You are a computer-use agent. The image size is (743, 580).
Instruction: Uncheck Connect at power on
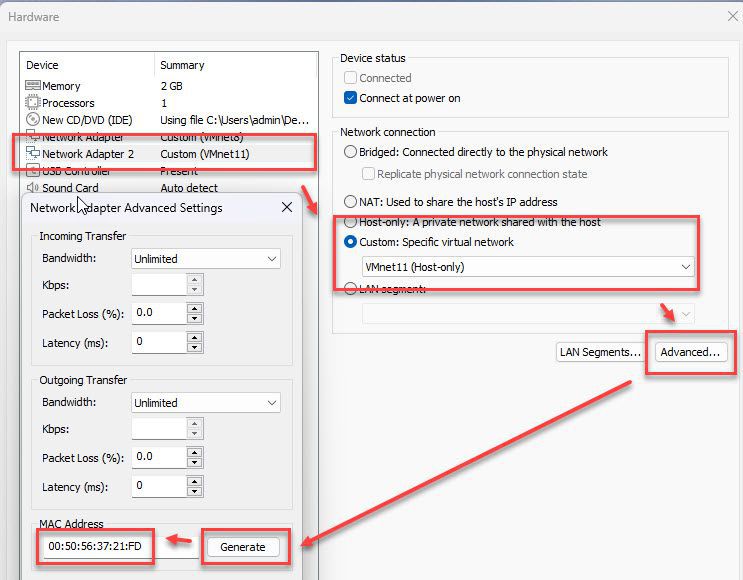click(x=350, y=98)
